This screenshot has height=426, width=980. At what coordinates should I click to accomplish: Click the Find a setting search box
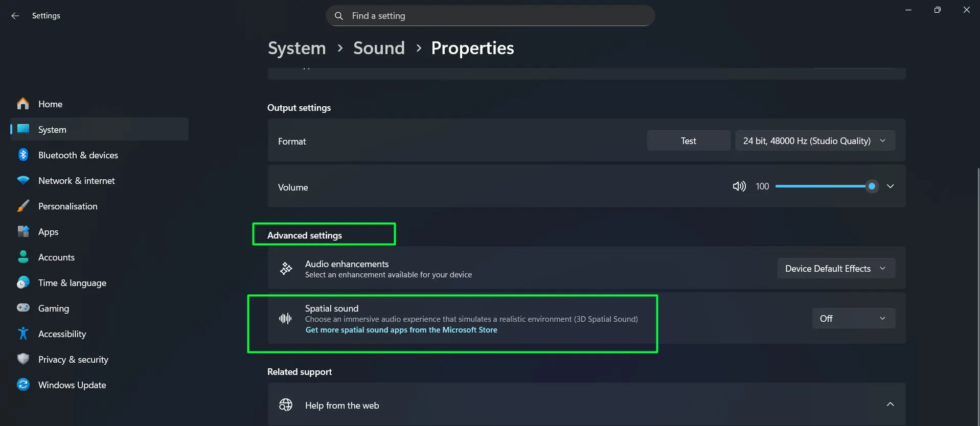(490, 16)
